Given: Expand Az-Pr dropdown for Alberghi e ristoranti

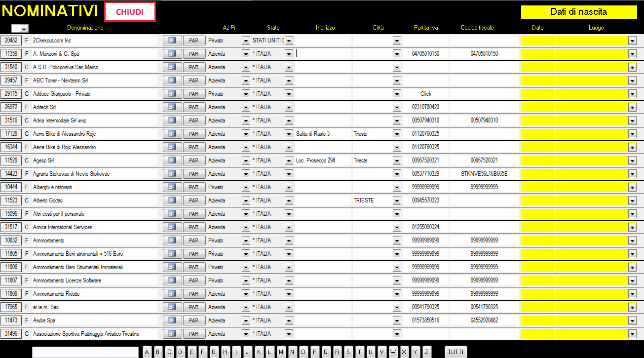Looking at the screenshot, I should tap(246, 187).
